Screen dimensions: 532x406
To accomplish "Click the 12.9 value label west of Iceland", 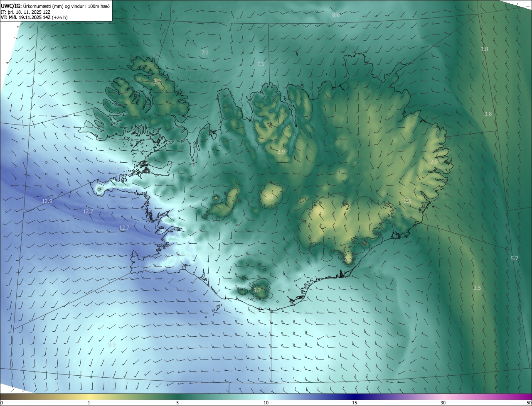I will [x=47, y=201].
